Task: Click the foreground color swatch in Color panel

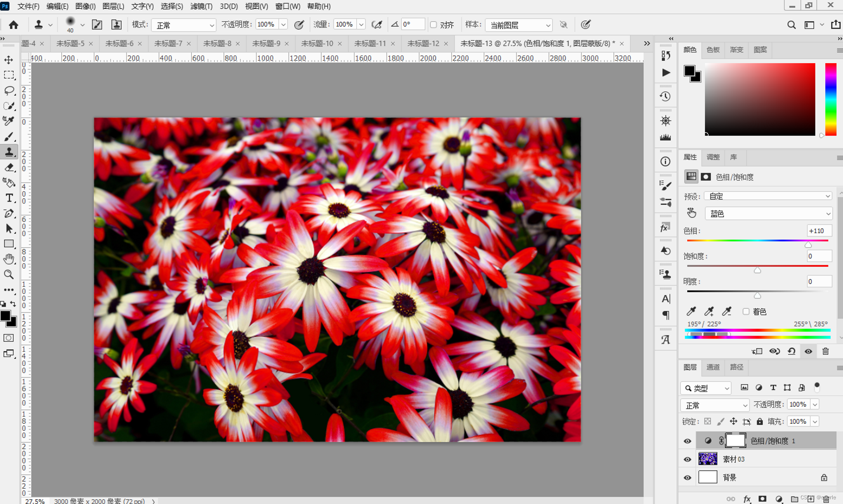Action: tap(690, 71)
